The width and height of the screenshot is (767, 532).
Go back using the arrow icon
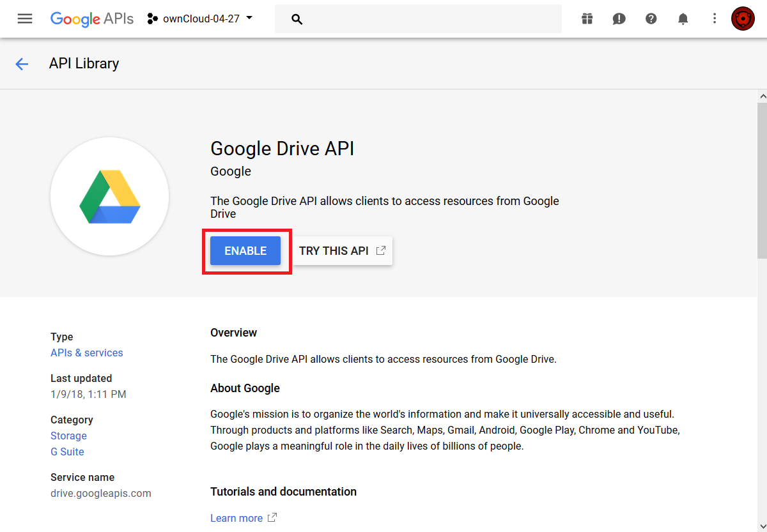pyautogui.click(x=22, y=64)
